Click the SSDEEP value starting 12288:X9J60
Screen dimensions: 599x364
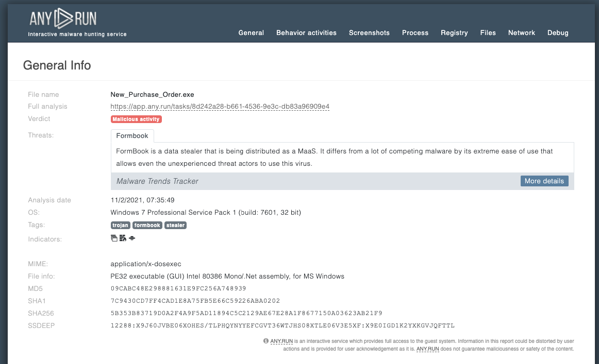[282, 325]
